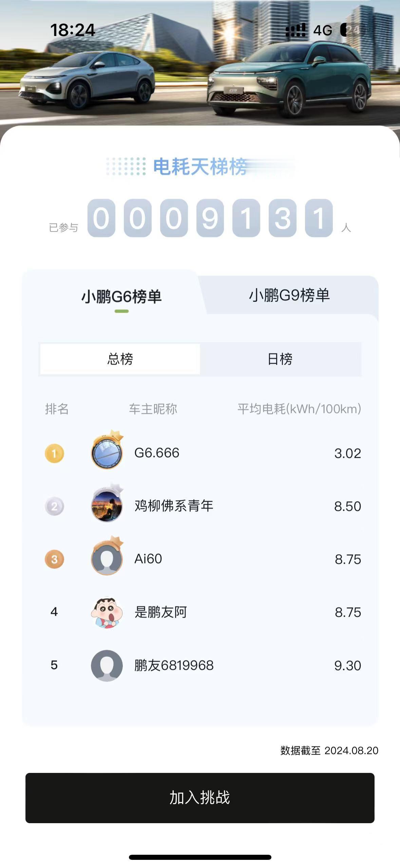The height and width of the screenshot is (868, 400).
Task: Tap the 电耗天梯榜 title banner
Action: tap(200, 167)
